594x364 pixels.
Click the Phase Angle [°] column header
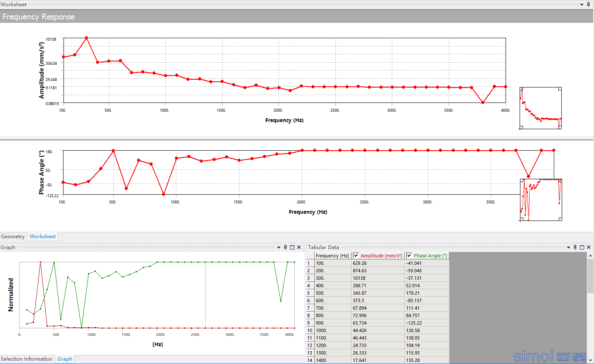click(427, 256)
